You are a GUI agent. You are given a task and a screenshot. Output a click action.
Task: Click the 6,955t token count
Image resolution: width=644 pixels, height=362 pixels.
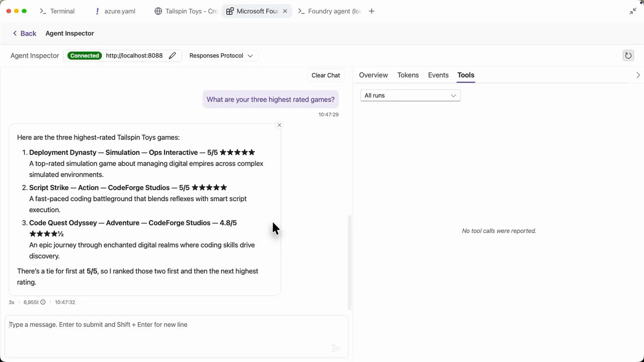click(x=31, y=302)
